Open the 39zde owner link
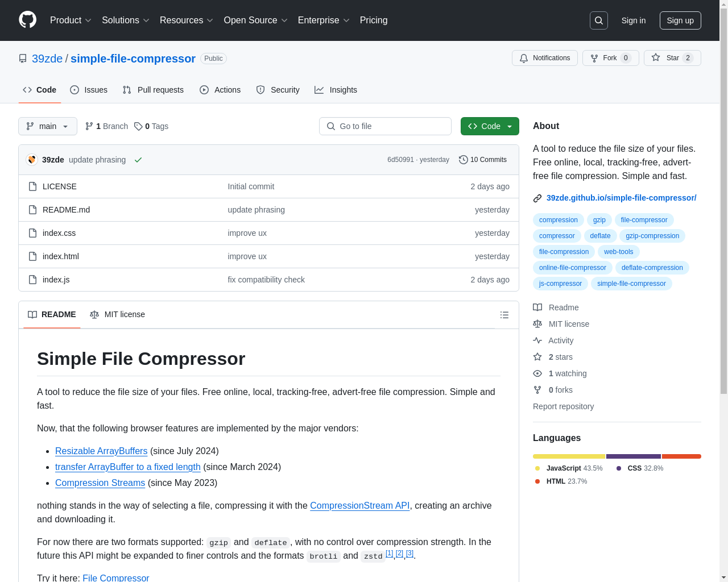The width and height of the screenshot is (728, 582). pyautogui.click(x=47, y=59)
